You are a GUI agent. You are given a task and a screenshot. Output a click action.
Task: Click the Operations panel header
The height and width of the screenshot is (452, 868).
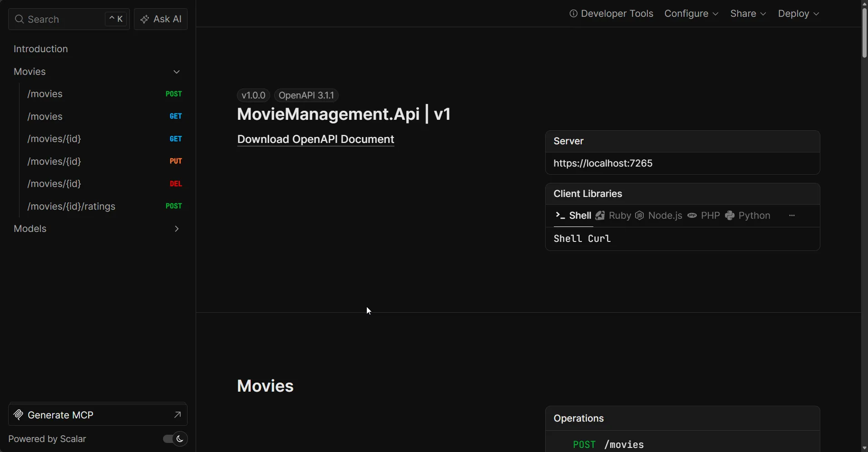click(683, 418)
